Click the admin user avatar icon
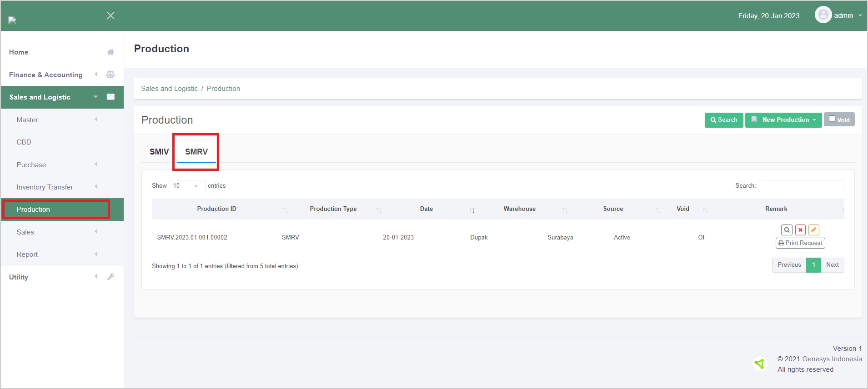The height and width of the screenshot is (389, 868). [823, 15]
